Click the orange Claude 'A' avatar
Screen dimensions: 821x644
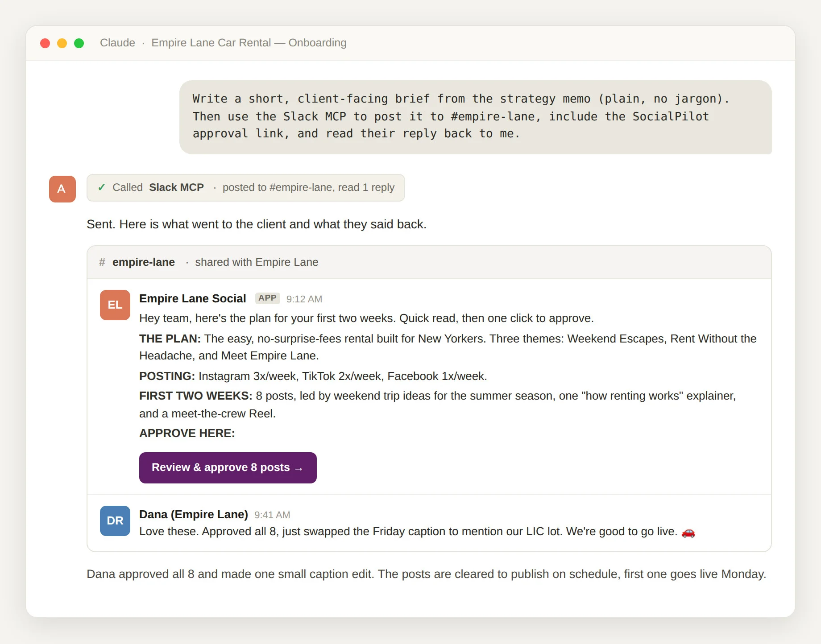(62, 189)
